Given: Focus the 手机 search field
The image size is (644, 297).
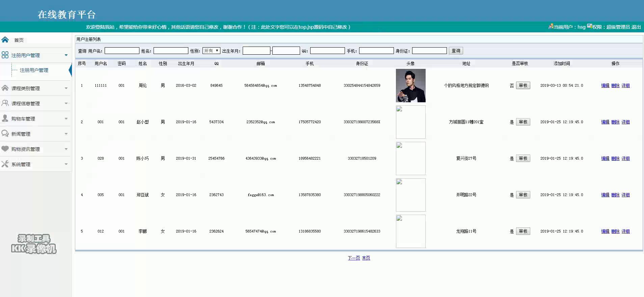Looking at the screenshot, I should (376, 51).
